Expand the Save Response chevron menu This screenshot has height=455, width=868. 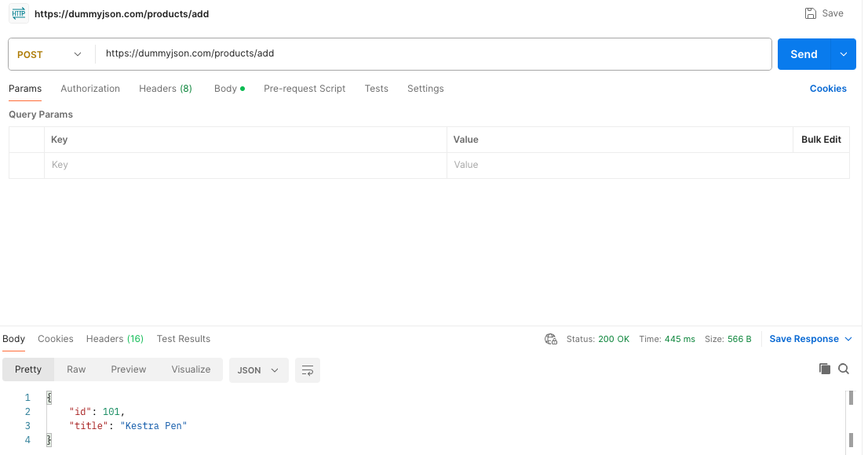(x=848, y=339)
